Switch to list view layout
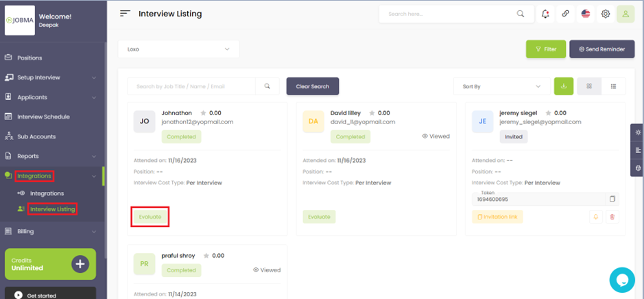The height and width of the screenshot is (299, 644). [614, 86]
